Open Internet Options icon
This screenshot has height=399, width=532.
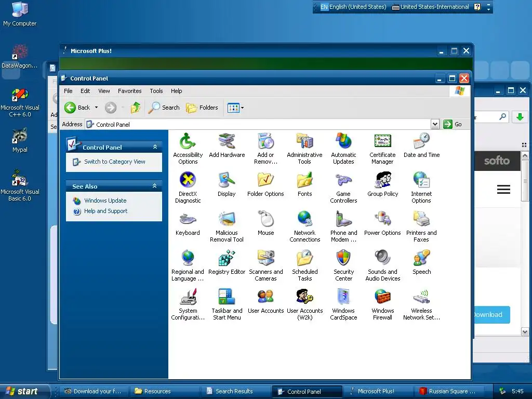(x=421, y=180)
